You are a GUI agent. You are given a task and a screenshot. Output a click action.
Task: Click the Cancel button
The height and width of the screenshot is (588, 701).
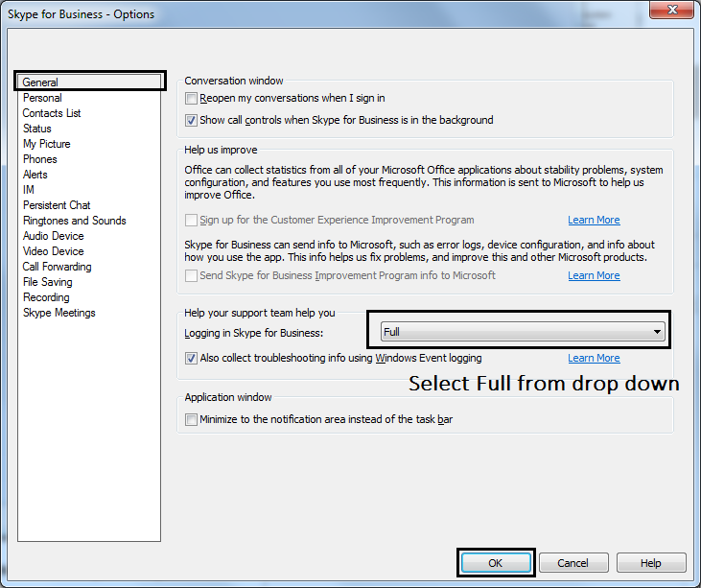click(x=573, y=562)
